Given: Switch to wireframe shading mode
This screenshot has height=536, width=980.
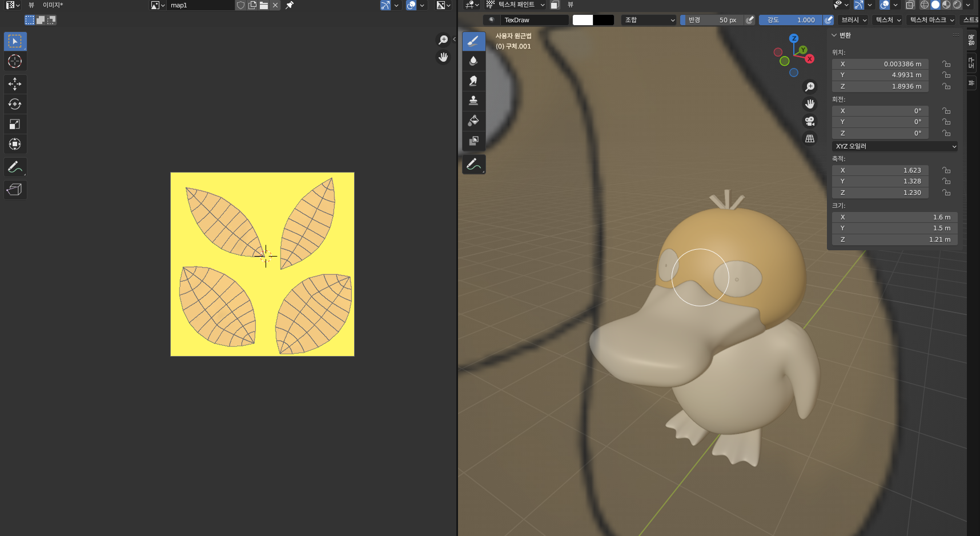Looking at the screenshot, I should (x=925, y=5).
